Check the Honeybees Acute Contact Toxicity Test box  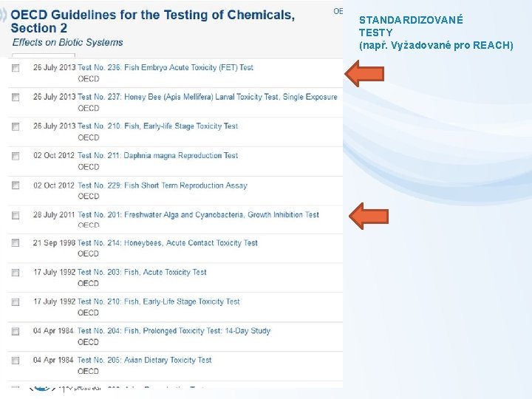pyautogui.click(x=16, y=243)
